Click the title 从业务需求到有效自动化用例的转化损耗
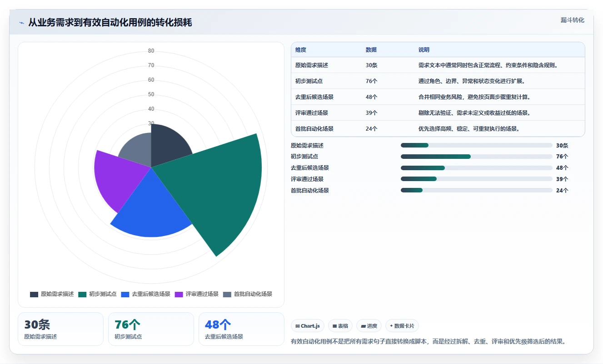Image resolution: width=603 pixels, height=364 pixels. coord(110,23)
